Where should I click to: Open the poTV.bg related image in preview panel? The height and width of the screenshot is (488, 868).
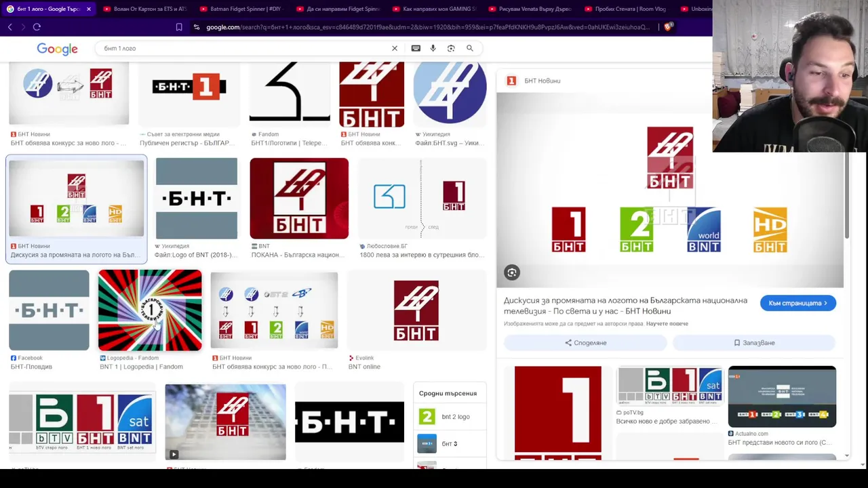(x=669, y=386)
